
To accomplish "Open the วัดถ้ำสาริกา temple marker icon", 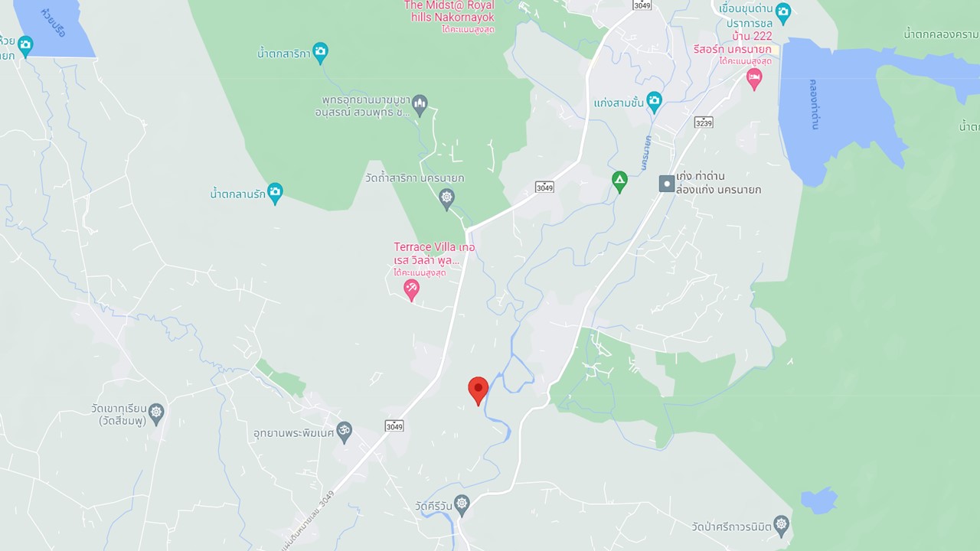I will [447, 199].
